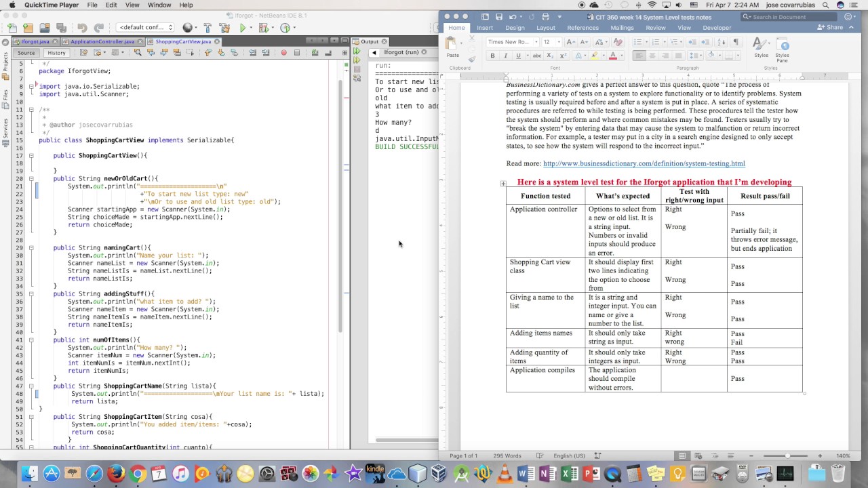
Task: Open the References ribbon tab
Action: (583, 28)
